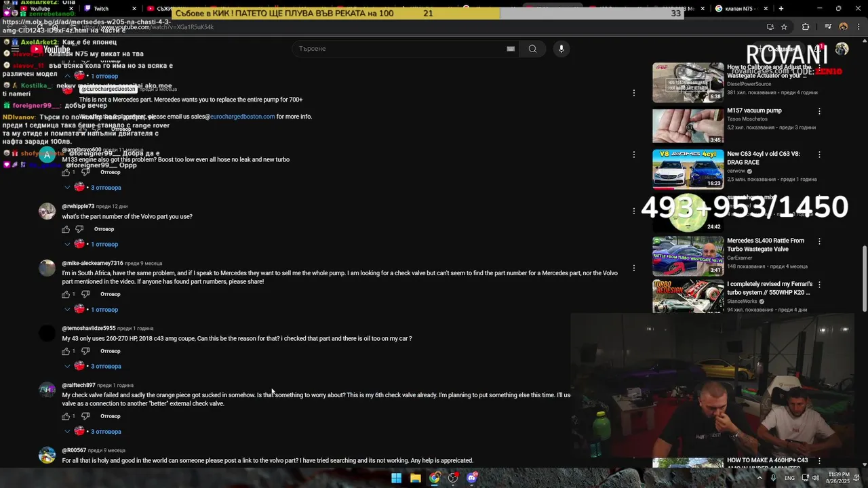The image size is (868, 488).
Task: Open Discord from the taskbar
Action: (472, 478)
